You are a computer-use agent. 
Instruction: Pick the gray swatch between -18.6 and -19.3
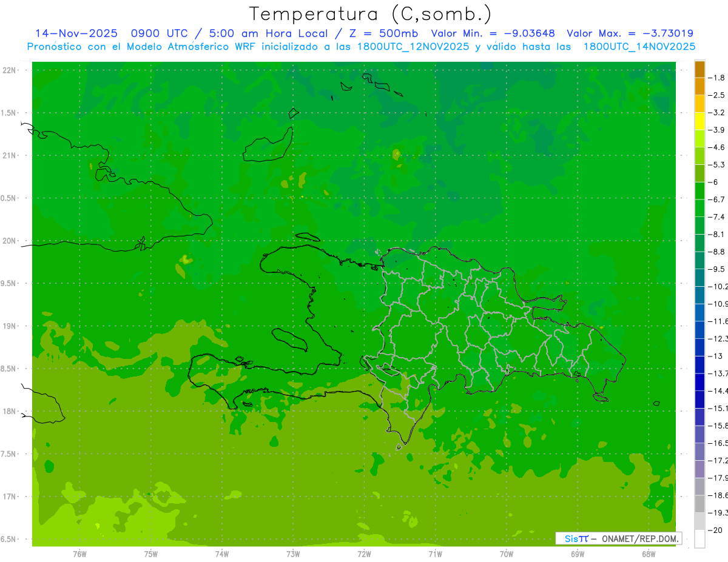[699, 504]
